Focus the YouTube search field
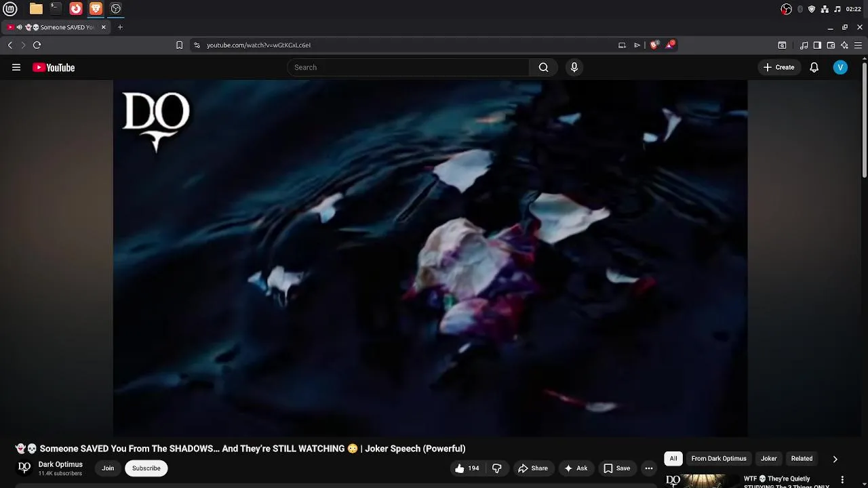 click(408, 67)
